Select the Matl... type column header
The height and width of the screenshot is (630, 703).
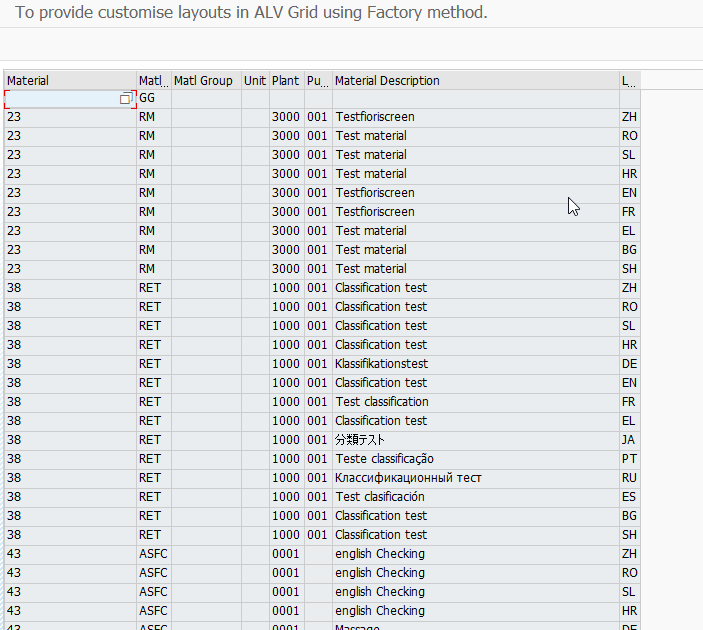[154, 81]
